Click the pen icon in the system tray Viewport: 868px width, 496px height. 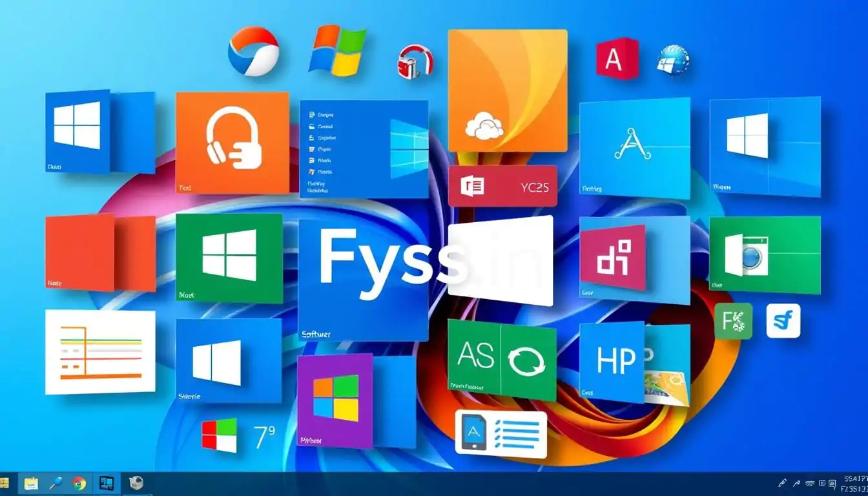pos(782,482)
